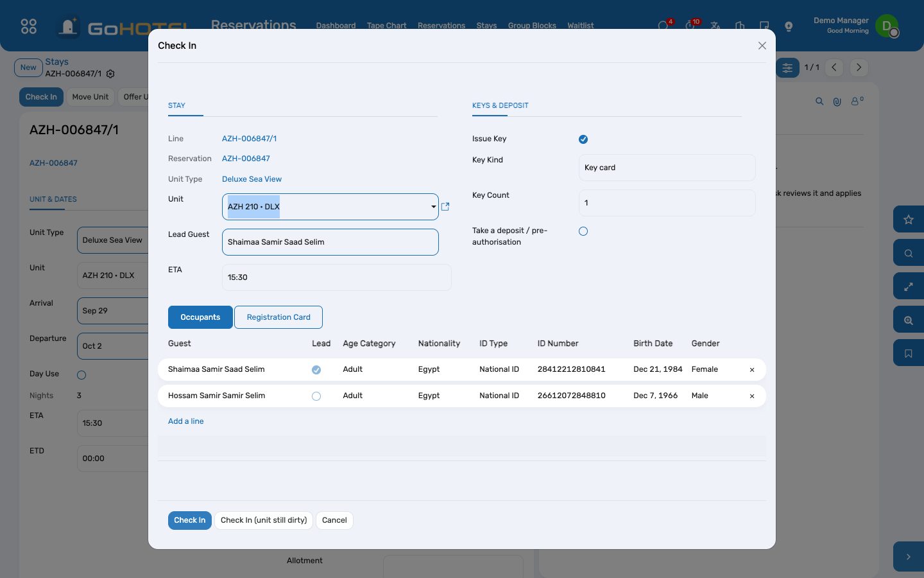The width and height of the screenshot is (924, 578).
Task: Click the star favorite side button
Action: [909, 220]
